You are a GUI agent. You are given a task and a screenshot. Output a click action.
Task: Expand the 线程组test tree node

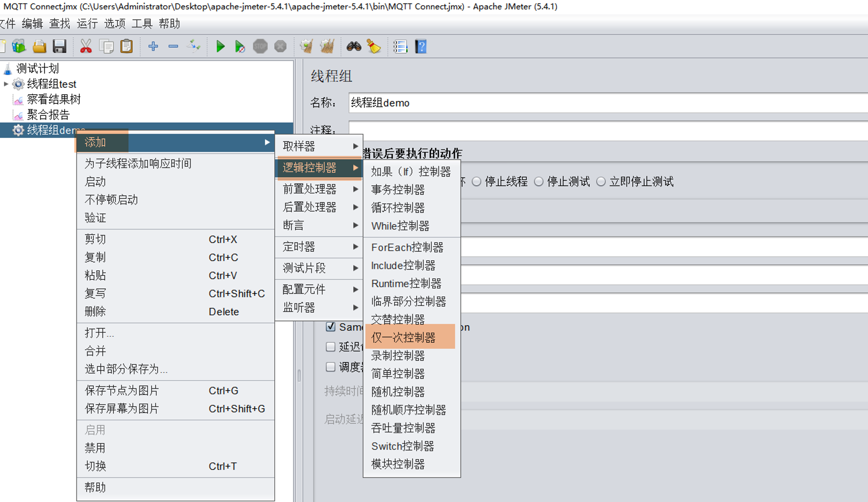pos(6,84)
